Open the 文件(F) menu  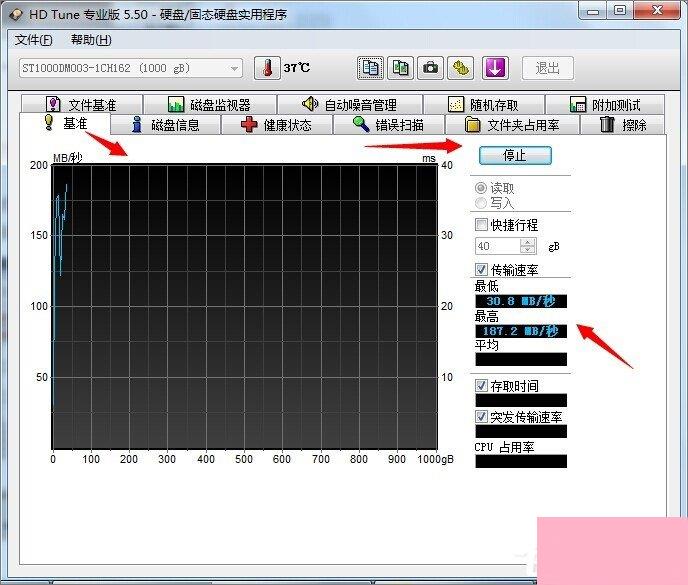33,40
